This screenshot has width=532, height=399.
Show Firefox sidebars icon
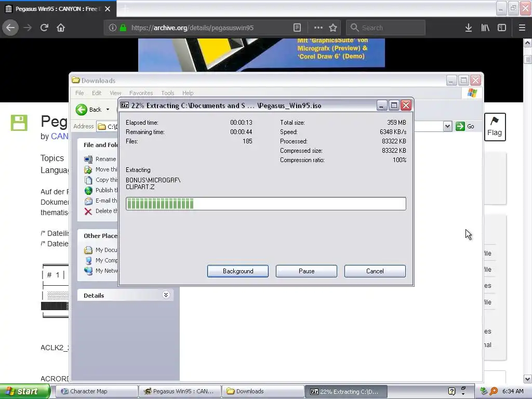(502, 28)
